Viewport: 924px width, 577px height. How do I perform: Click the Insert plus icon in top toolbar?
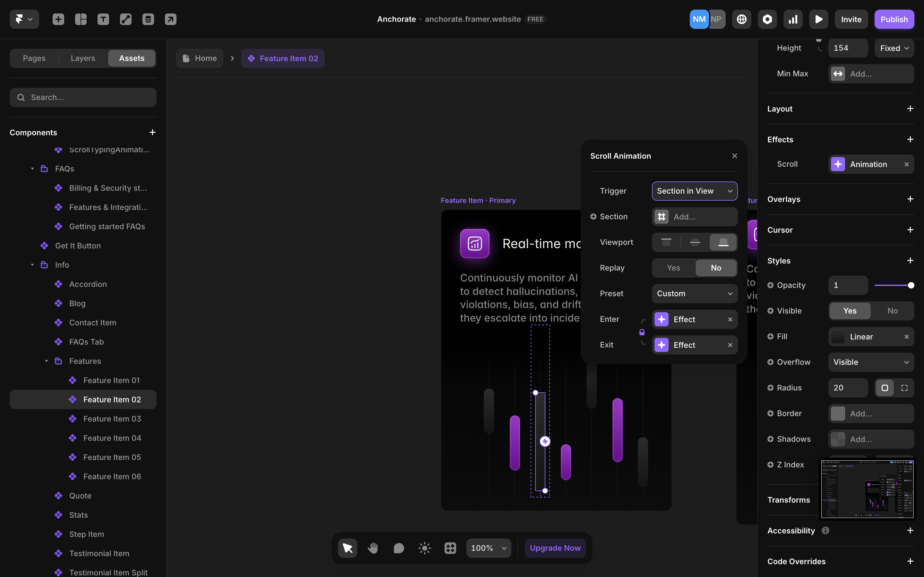coord(58,19)
